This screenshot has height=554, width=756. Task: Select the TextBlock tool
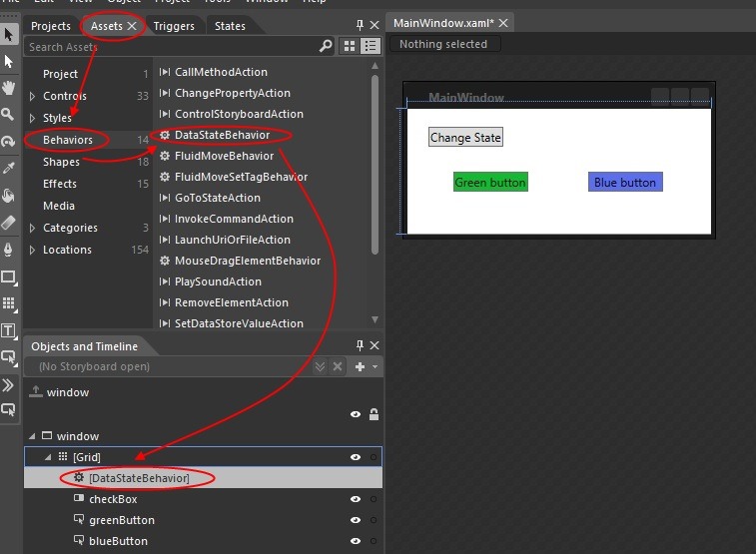point(9,330)
